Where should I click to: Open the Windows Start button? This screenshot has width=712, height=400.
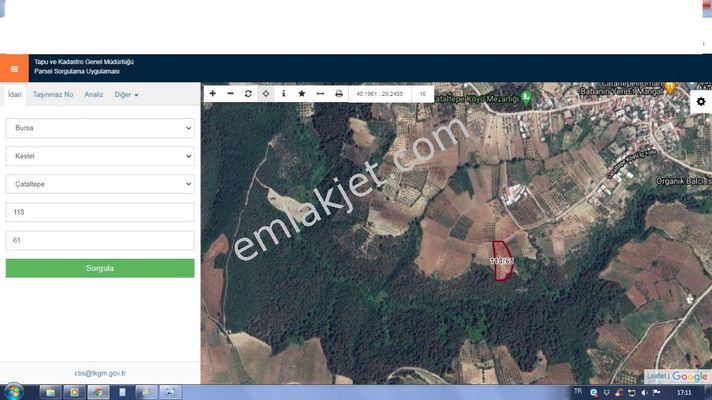point(14,392)
